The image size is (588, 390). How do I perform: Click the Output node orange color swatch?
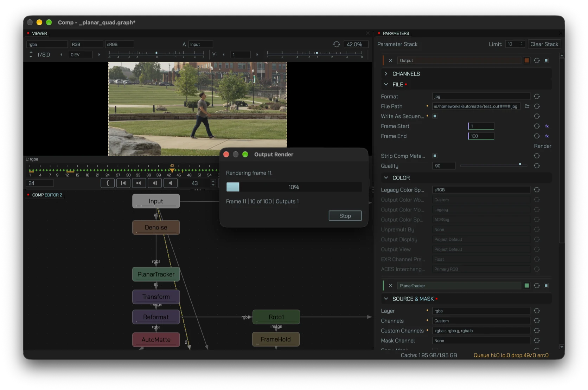pos(526,60)
